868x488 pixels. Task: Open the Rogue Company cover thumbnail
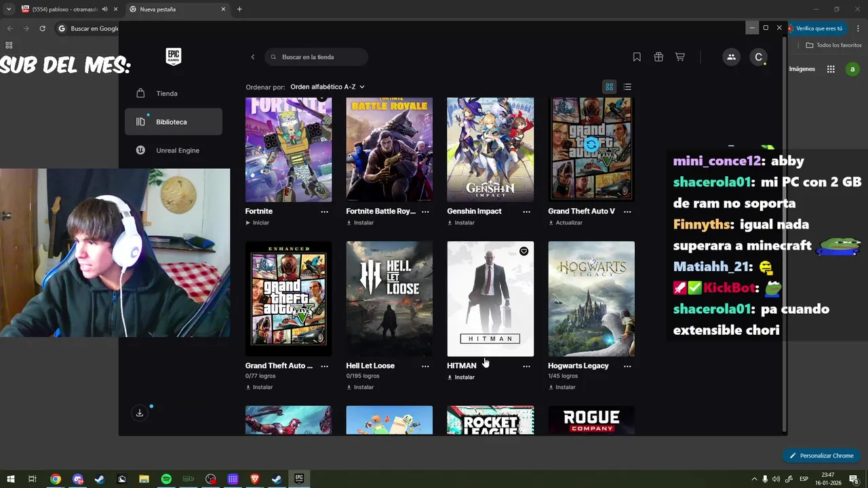(x=591, y=420)
